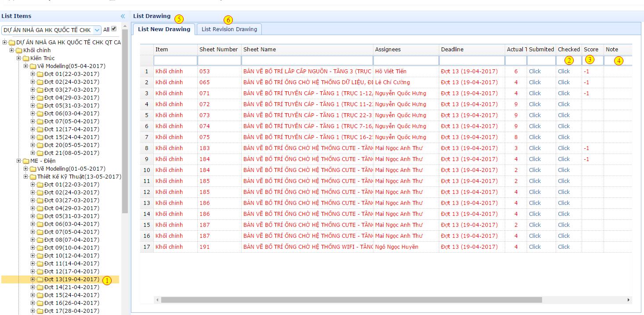Select the List New Drawing tab
Screen dimensions: 644x315
164,29
